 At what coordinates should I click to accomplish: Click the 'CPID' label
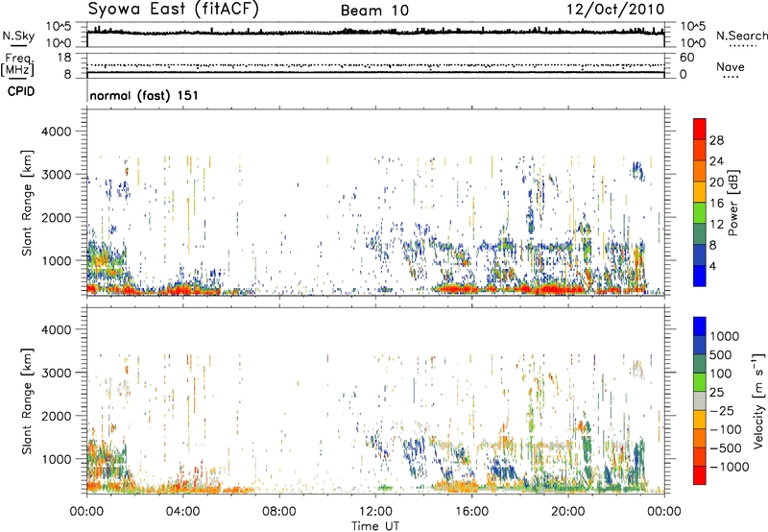click(21, 91)
